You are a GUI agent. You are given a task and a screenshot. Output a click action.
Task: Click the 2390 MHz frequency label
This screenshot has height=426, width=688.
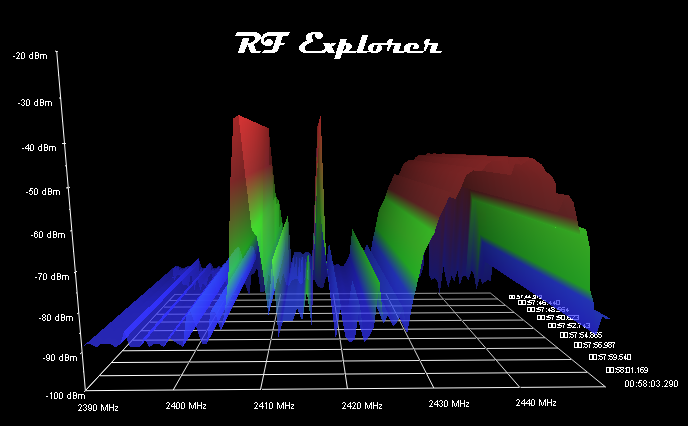98,408
